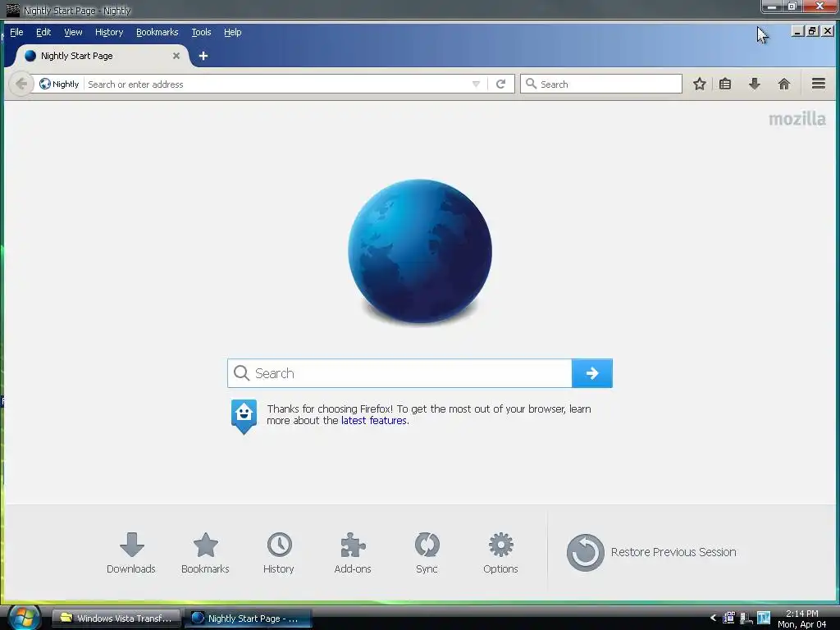
Task: Select Nightly Start Page taskbar button
Action: 249,619
